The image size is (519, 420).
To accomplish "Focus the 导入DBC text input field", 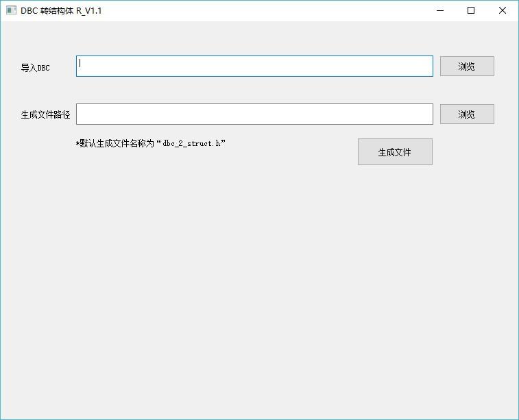I will click(x=254, y=66).
